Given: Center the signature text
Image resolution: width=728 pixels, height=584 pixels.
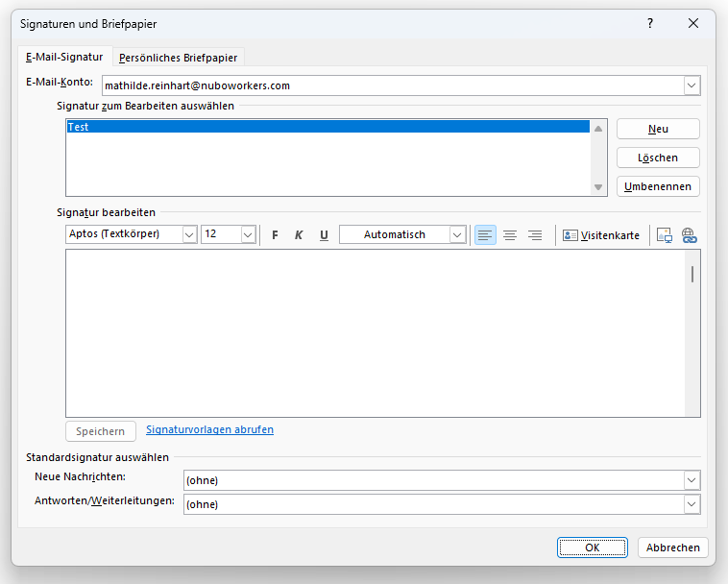Looking at the screenshot, I should 510,235.
